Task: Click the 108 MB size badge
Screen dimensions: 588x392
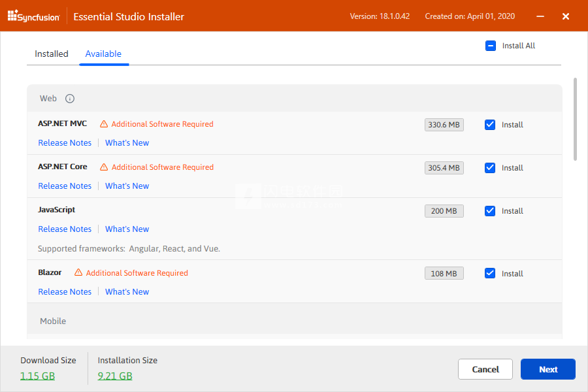Action: click(x=444, y=274)
